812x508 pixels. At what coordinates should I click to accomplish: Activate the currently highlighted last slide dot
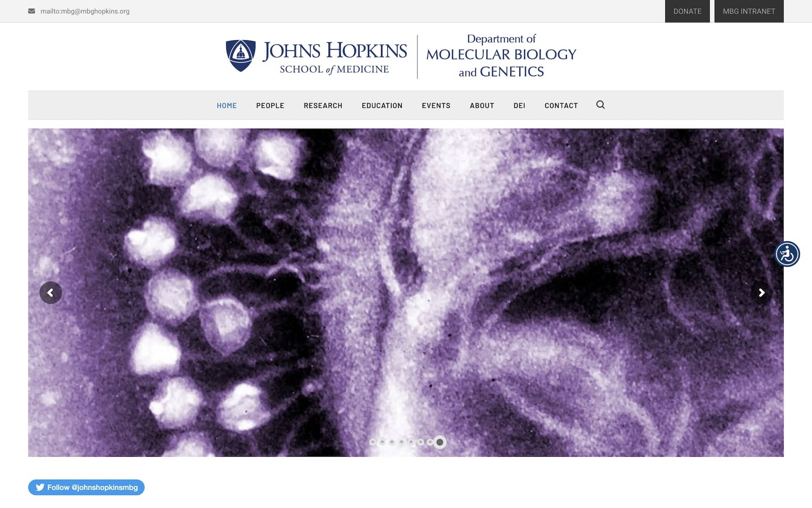click(439, 442)
